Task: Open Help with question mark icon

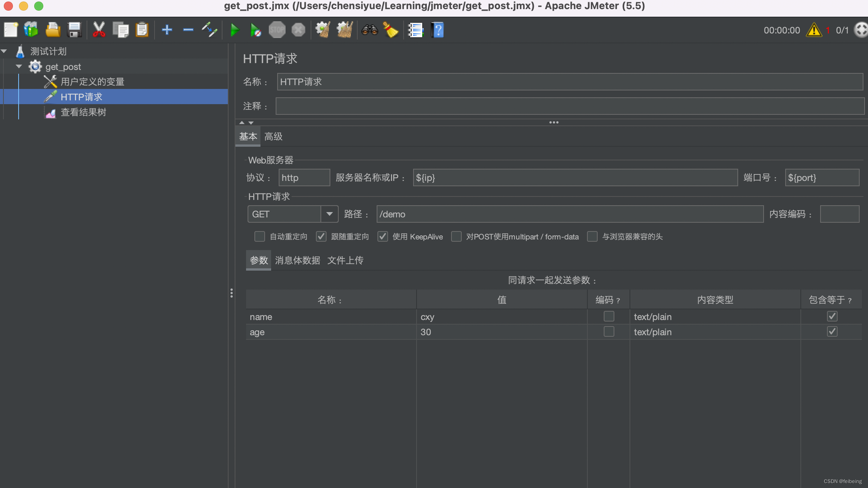Action: (x=437, y=30)
